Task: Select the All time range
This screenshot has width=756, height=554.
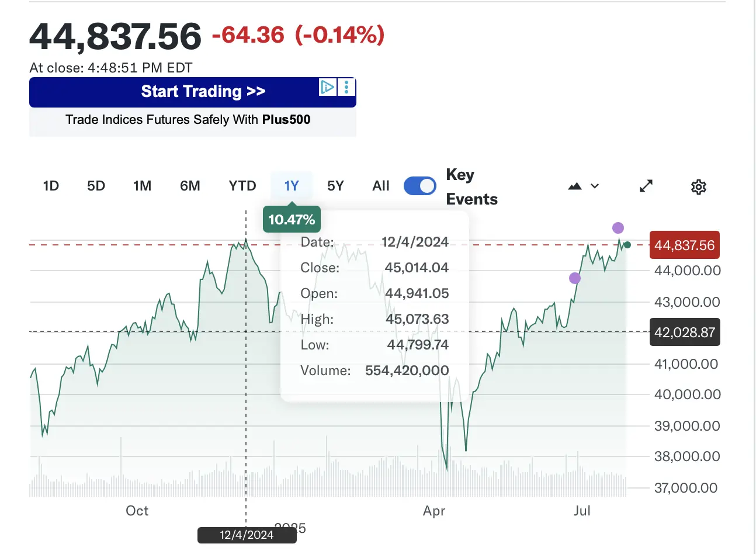Action: coord(380,186)
